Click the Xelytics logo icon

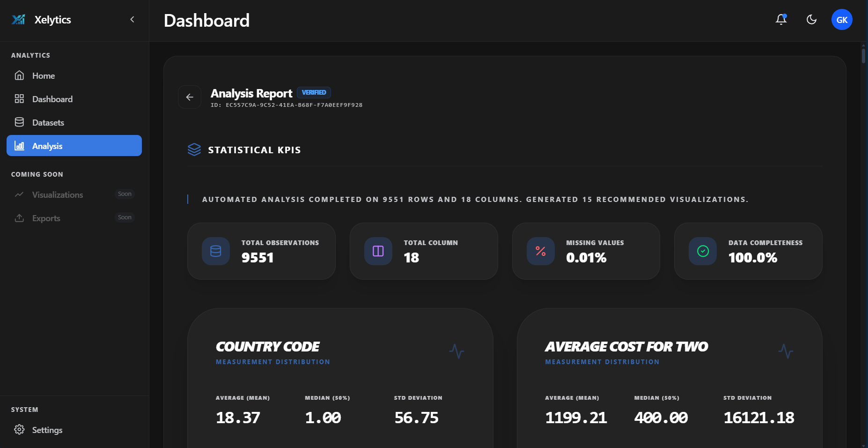point(18,19)
